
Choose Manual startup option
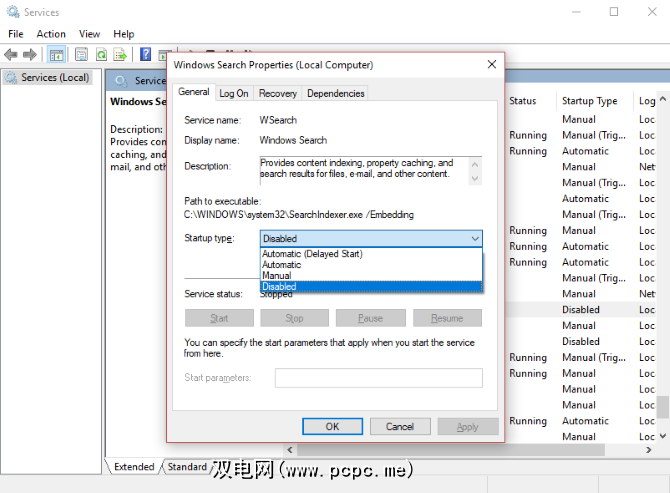pos(371,276)
